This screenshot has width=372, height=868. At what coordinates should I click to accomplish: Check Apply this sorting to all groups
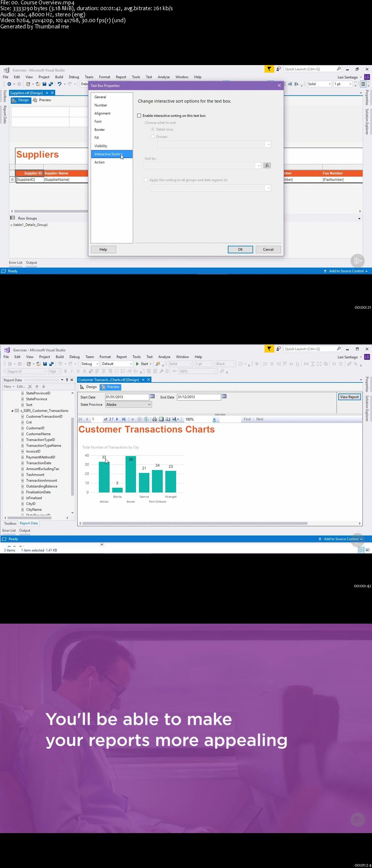(x=146, y=180)
